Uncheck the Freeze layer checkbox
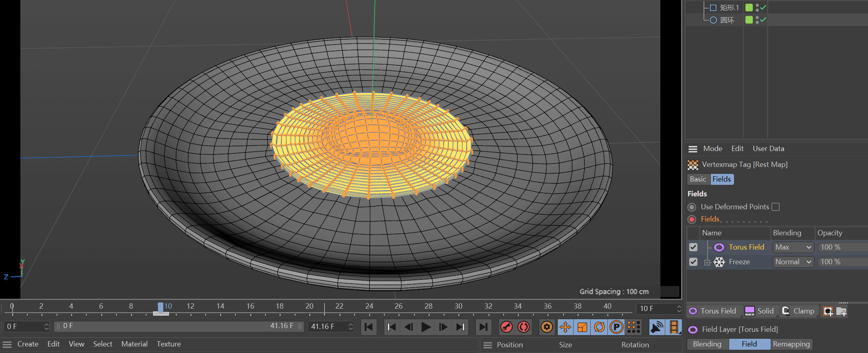The width and height of the screenshot is (868, 353). coord(693,262)
